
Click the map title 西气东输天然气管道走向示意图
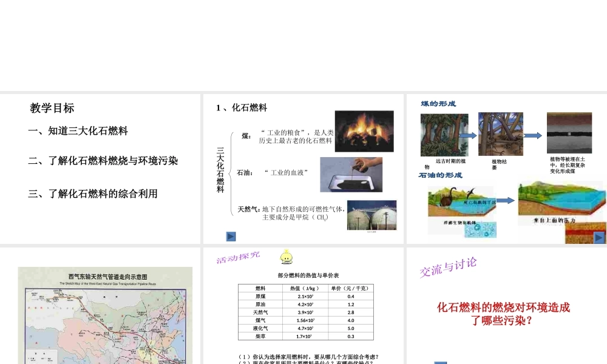click(x=107, y=277)
